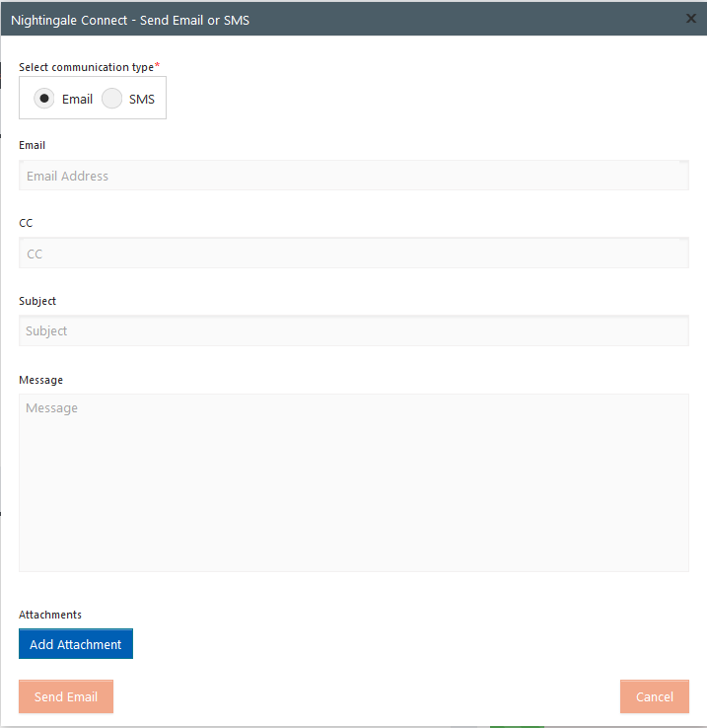
Task: Click the dialog title 'Nightingale Connect - Send Email or SMS'
Action: click(130, 21)
